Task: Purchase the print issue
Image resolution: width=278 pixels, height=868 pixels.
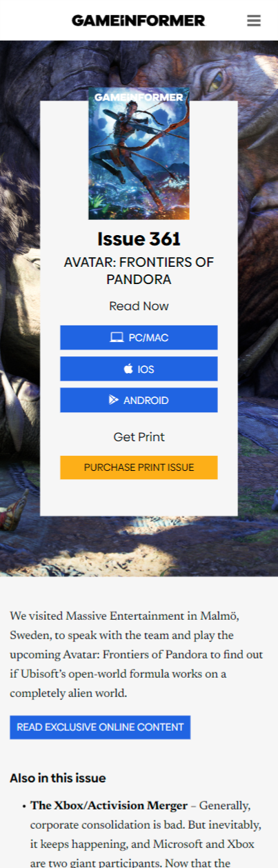Action: [139, 467]
